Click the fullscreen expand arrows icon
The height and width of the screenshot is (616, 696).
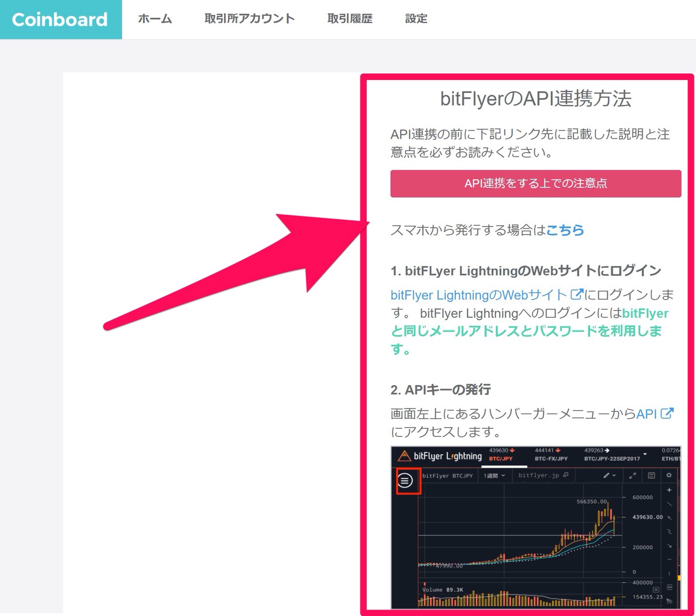(633, 476)
